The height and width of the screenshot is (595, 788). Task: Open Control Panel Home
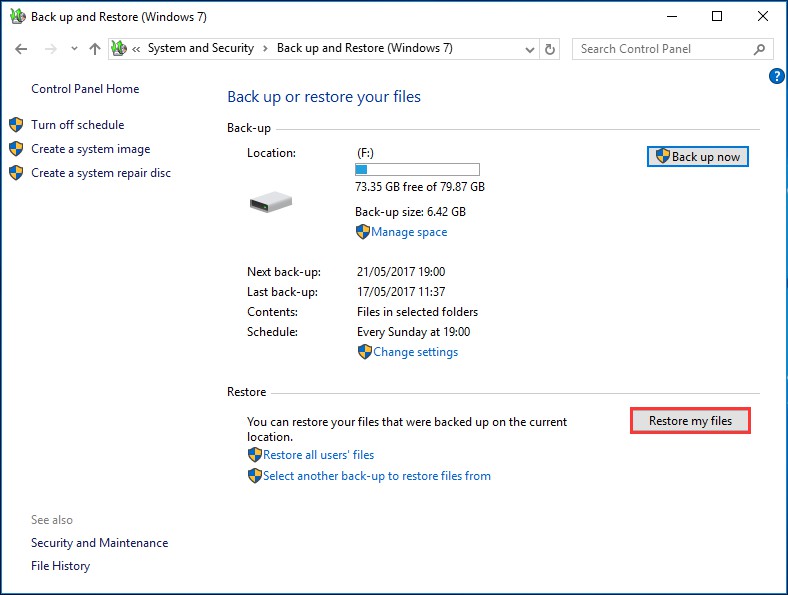coord(85,89)
